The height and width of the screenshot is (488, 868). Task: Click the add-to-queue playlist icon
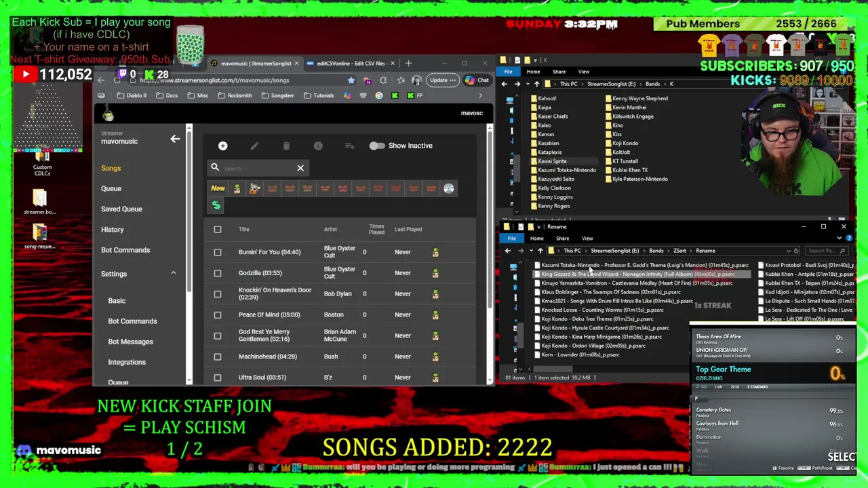(x=349, y=146)
